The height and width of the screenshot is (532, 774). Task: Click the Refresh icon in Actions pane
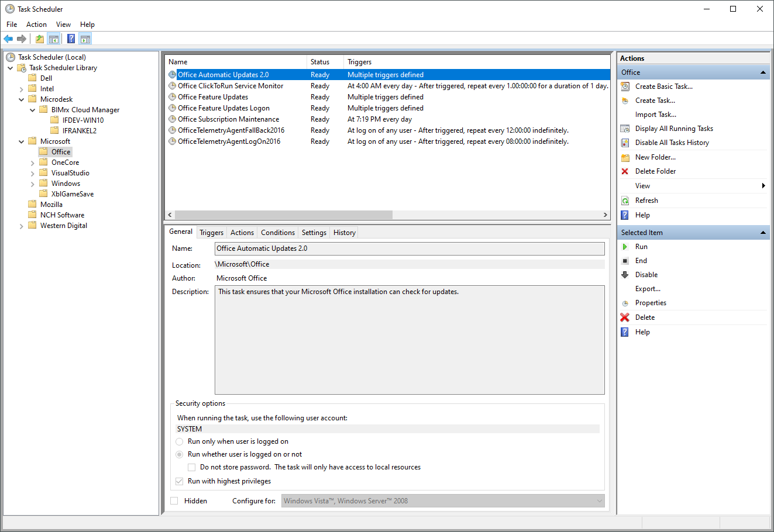pyautogui.click(x=625, y=201)
